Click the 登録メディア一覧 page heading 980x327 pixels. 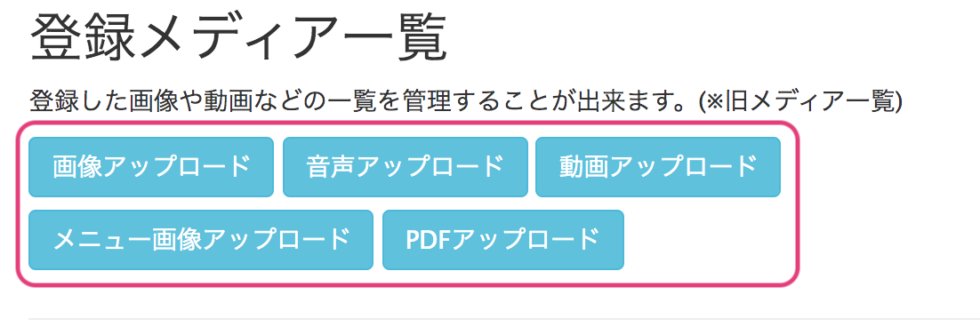click(238, 36)
